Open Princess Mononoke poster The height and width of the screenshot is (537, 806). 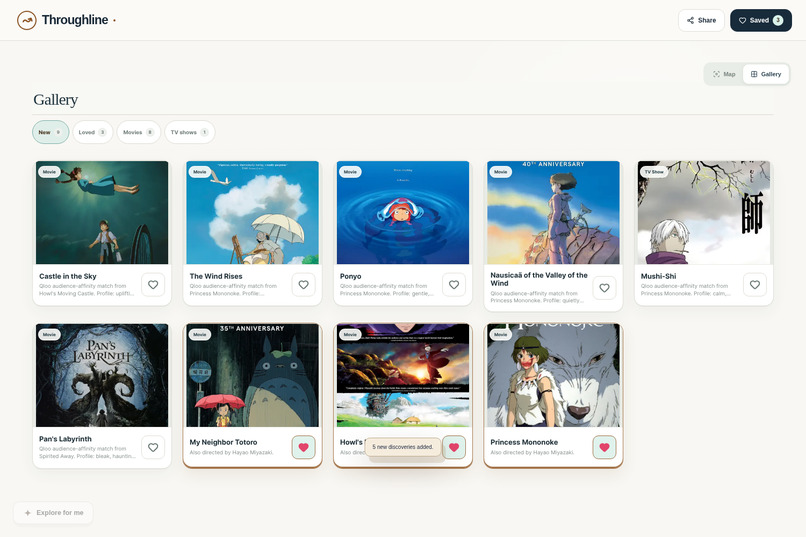tap(553, 375)
